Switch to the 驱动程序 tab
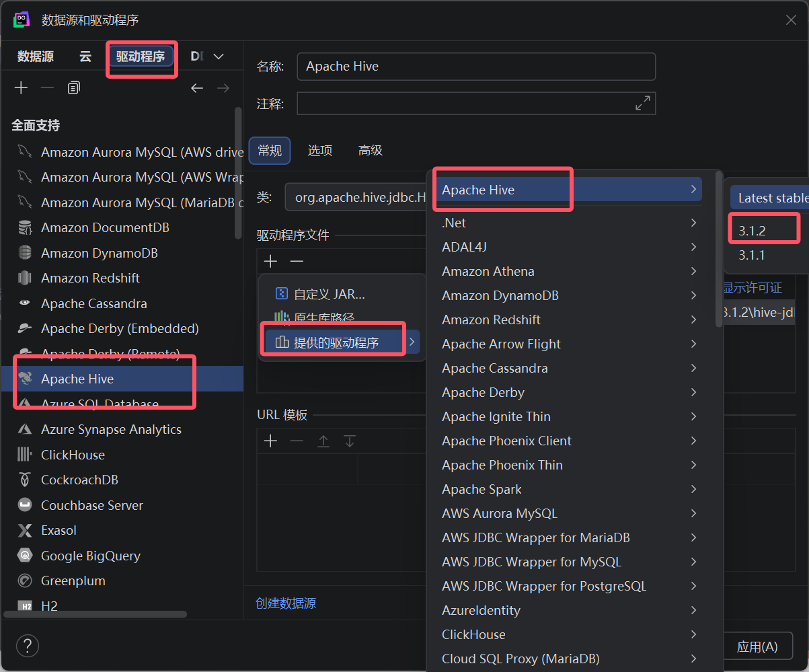Viewport: 809px width, 672px height. (141, 57)
